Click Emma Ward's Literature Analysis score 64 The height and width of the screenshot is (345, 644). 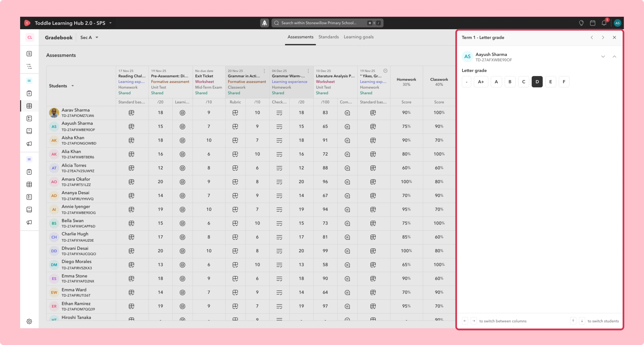[325, 292]
